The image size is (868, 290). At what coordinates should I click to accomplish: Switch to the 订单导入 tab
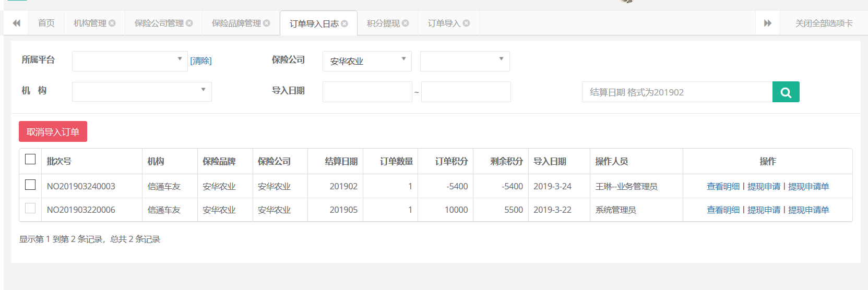[444, 23]
